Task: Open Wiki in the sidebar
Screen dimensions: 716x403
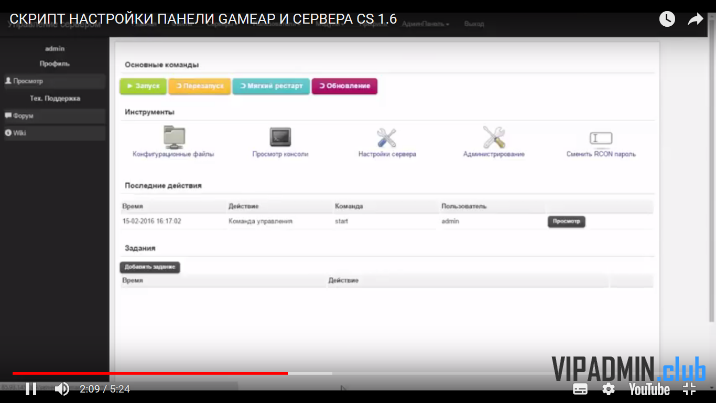Action: pyautogui.click(x=54, y=133)
